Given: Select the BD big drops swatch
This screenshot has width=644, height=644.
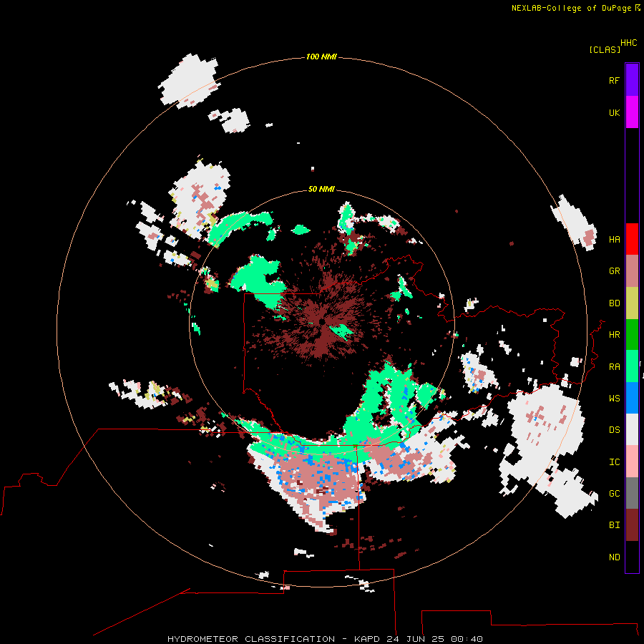Looking at the screenshot, I should 632,303.
